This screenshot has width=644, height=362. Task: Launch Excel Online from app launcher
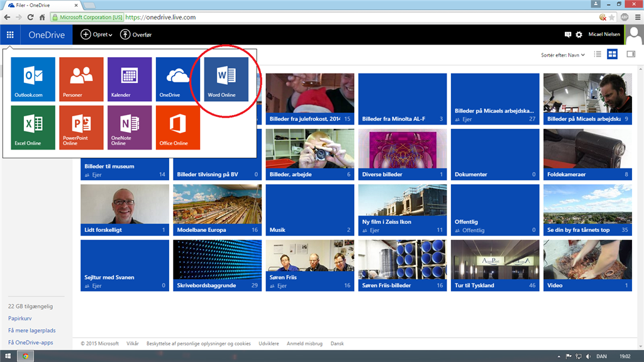click(33, 127)
